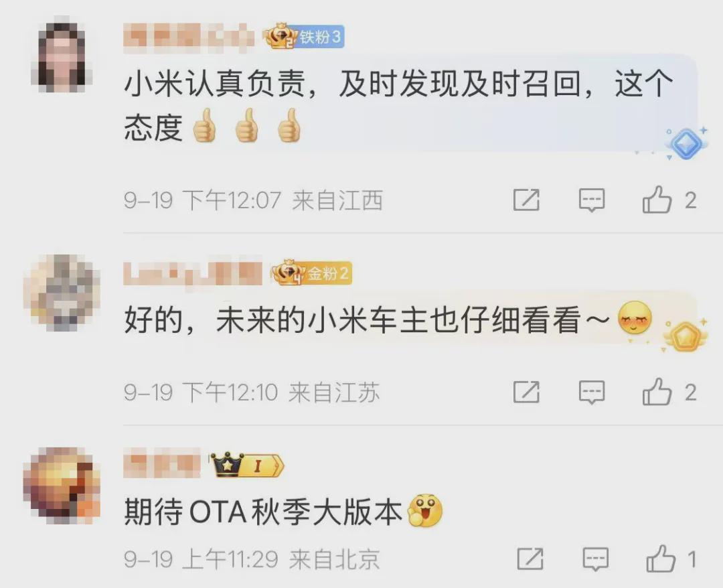Repost the Beijing comment via share icon

pos(530,559)
